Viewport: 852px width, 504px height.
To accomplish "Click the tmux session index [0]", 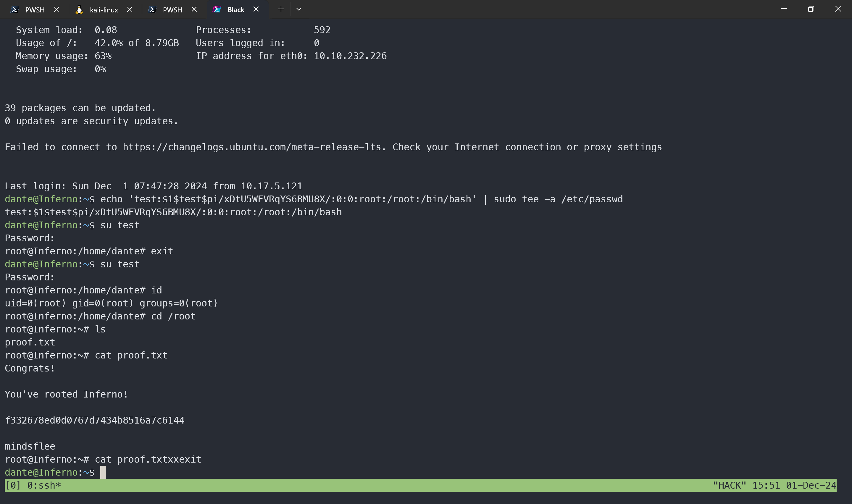I will [13, 485].
